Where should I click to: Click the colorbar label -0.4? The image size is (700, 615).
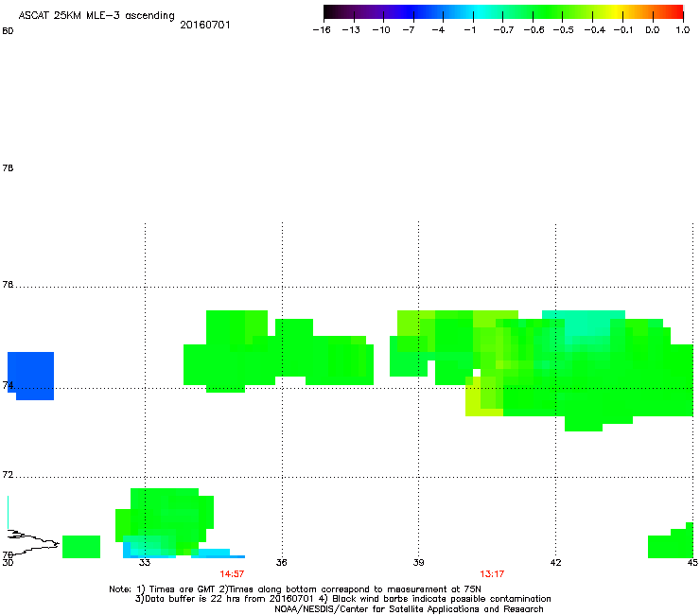point(595,30)
